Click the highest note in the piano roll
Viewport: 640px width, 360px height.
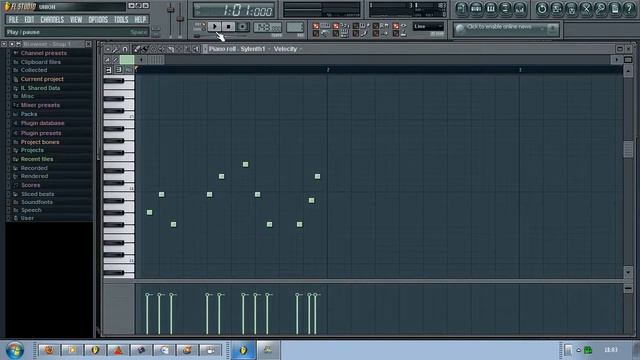tap(245, 164)
